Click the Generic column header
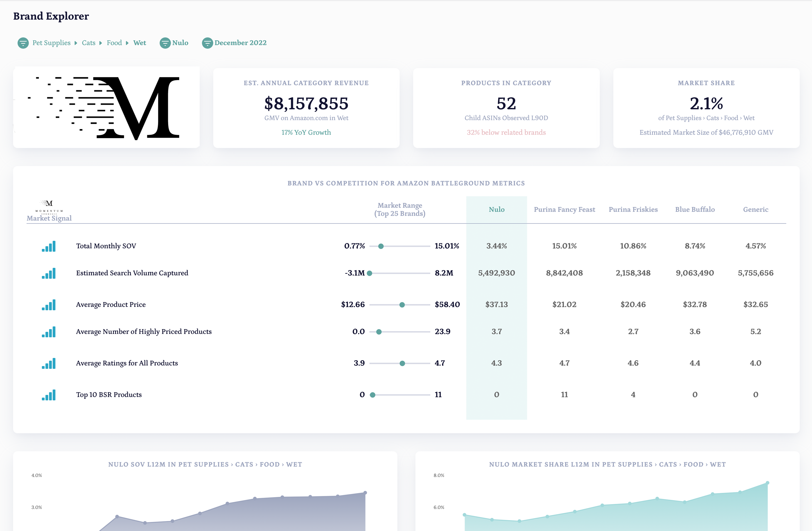This screenshot has height=531, width=812. pos(756,209)
